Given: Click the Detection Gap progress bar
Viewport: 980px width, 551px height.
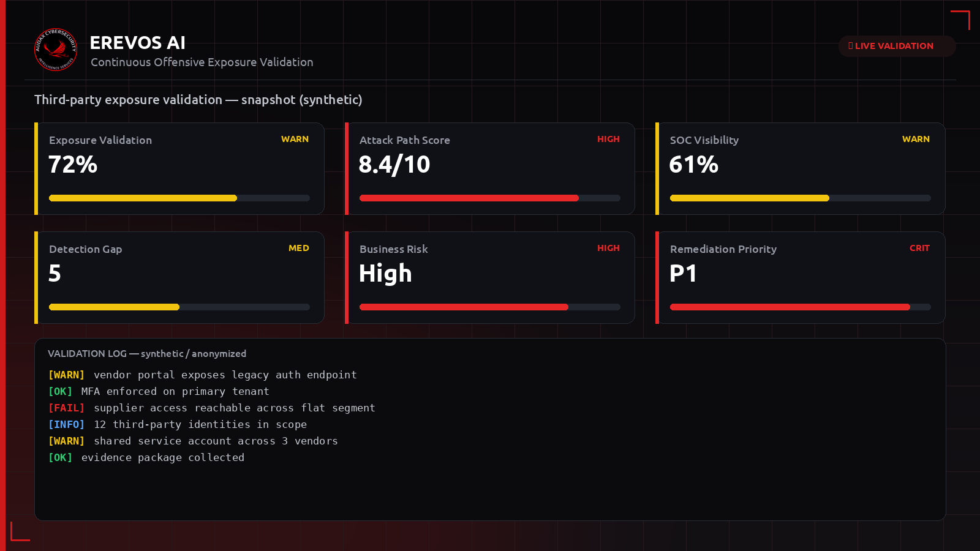Looking at the screenshot, I should tap(179, 307).
